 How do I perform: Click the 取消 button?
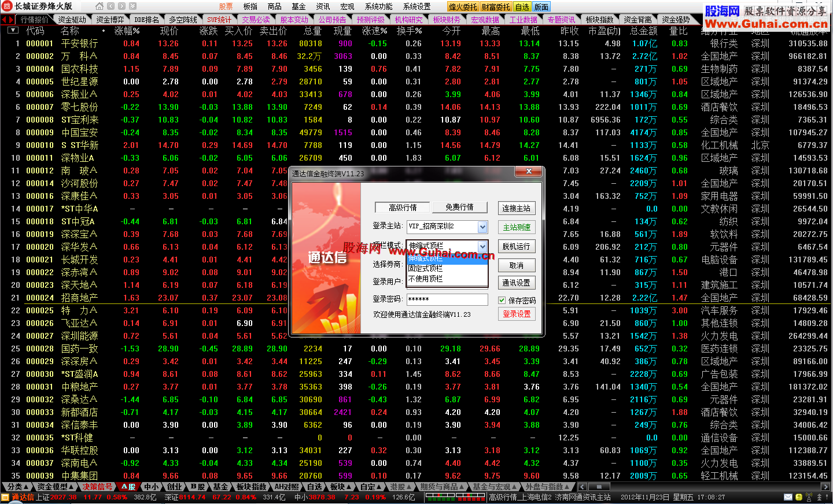click(517, 265)
